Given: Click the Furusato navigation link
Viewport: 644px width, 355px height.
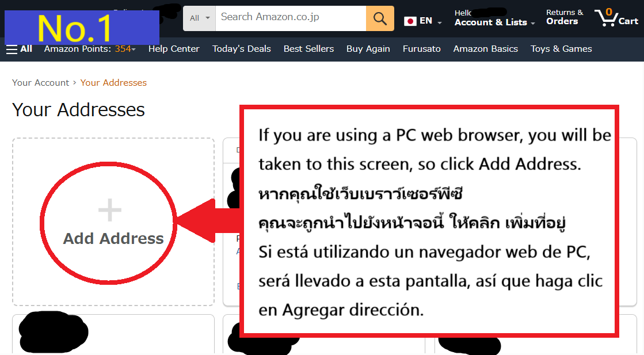Looking at the screenshot, I should [422, 49].
